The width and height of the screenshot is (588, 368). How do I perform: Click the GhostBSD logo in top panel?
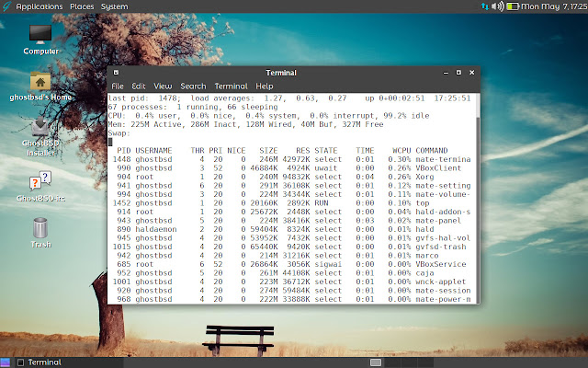coord(6,6)
